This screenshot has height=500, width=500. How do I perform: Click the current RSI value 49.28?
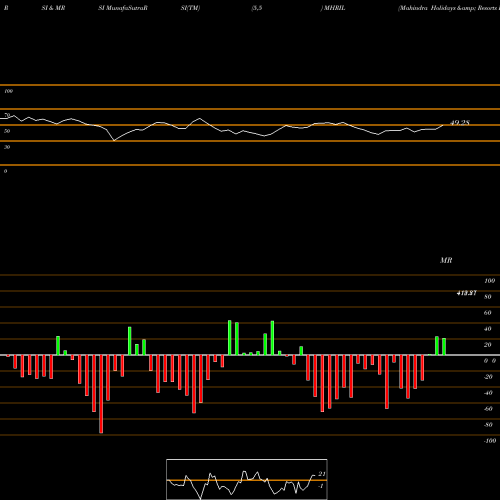coord(460,123)
